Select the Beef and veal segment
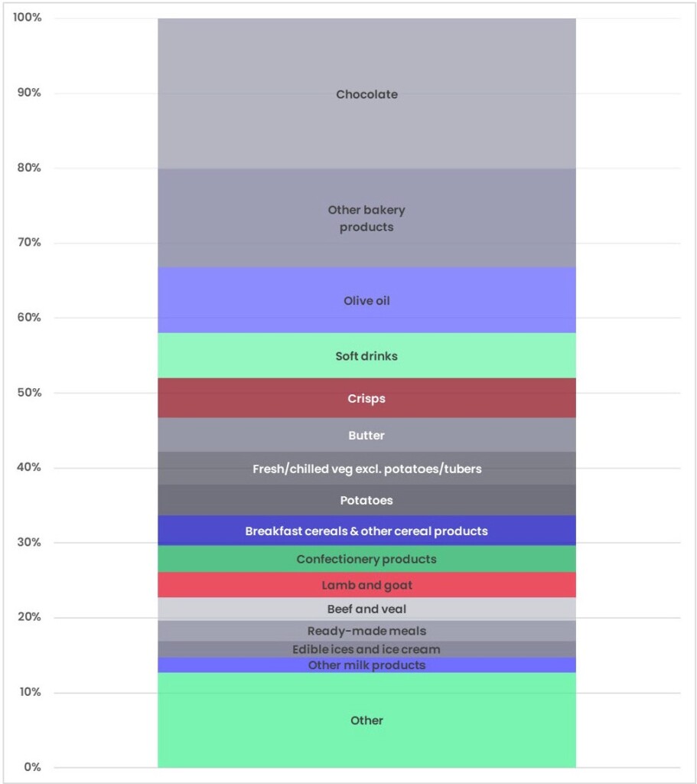Image resolution: width=697 pixels, height=784 pixels. tap(366, 609)
